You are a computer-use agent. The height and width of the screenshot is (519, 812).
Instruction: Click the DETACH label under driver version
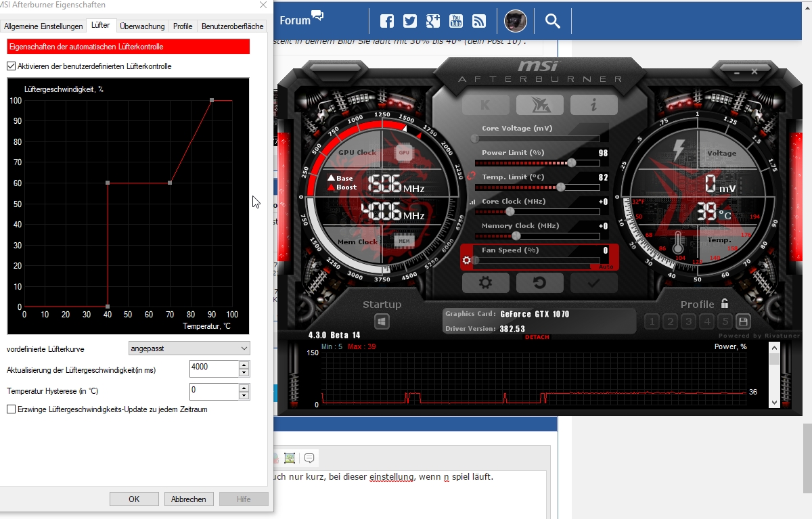click(537, 337)
